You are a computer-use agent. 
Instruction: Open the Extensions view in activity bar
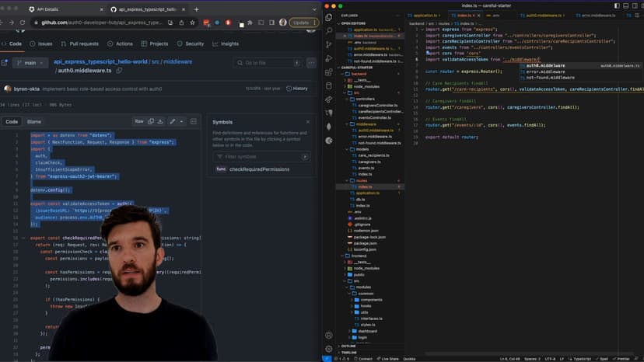pyautogui.click(x=329, y=72)
